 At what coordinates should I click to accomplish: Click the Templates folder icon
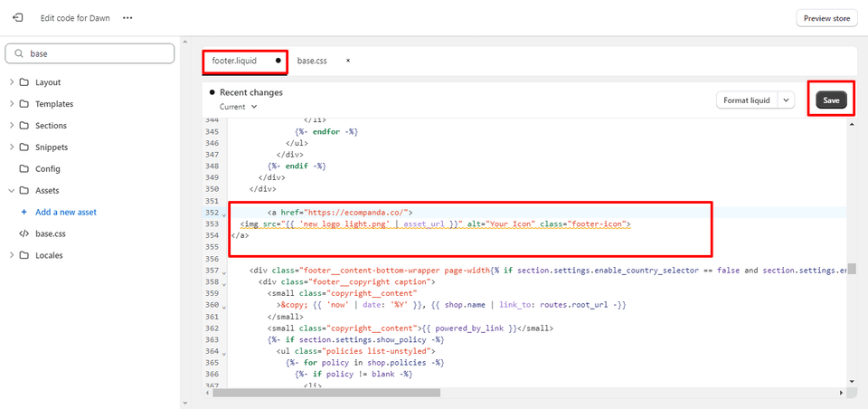tap(24, 104)
